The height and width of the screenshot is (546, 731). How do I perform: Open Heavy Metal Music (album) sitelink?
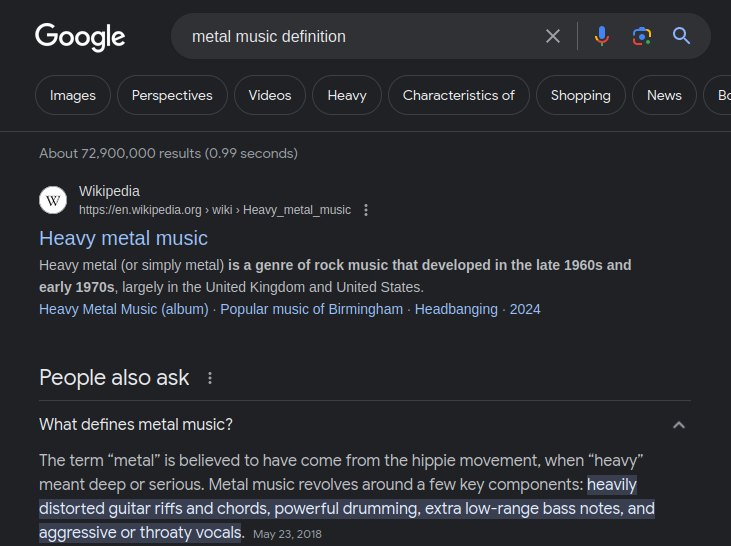(x=124, y=309)
